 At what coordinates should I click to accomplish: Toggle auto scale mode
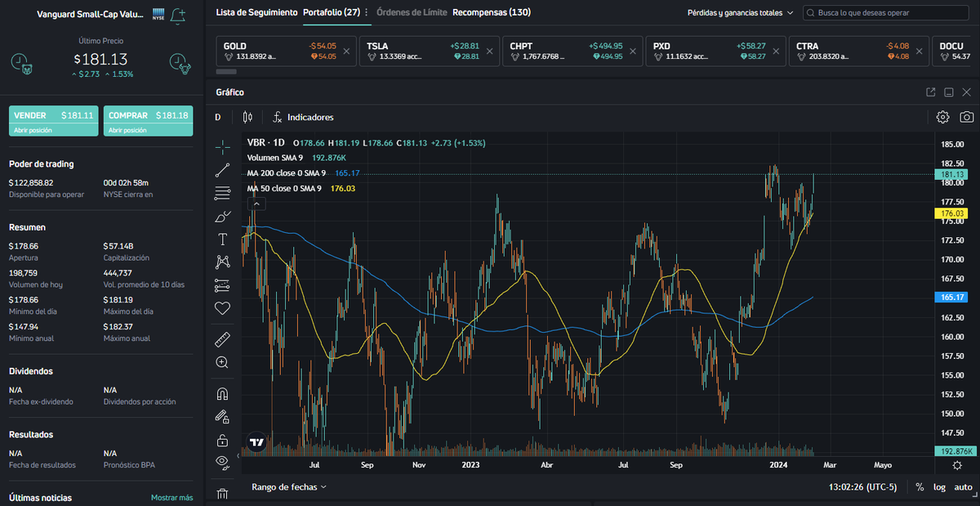coord(963,486)
